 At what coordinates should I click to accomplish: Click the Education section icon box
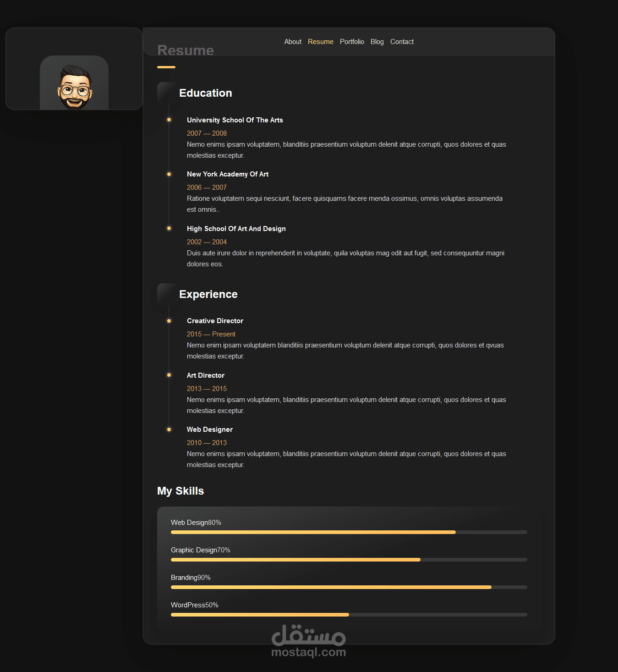166,92
